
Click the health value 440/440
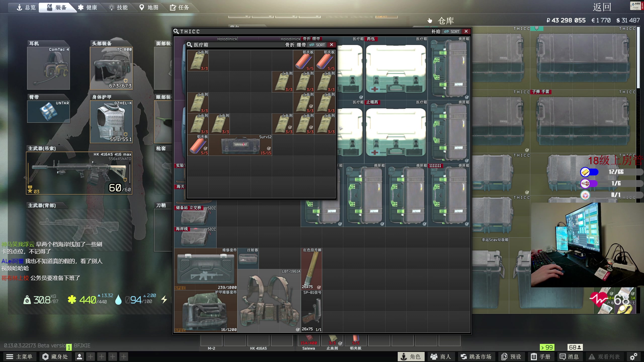click(93, 300)
